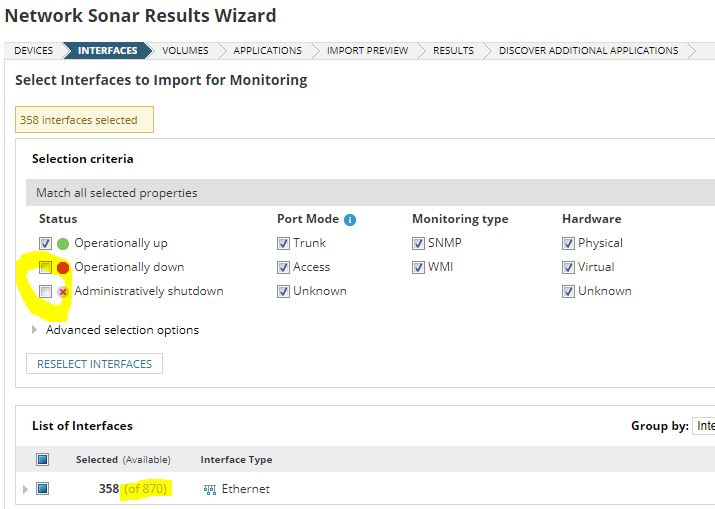The image size is (715, 509).
Task: Click the red Operationally down status icon
Action: [x=63, y=268]
